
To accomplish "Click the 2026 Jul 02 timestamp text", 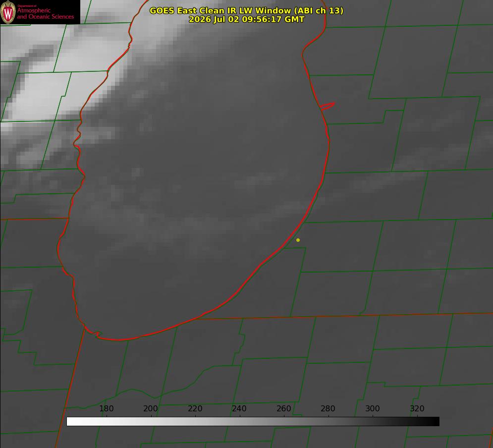I will point(247,19).
